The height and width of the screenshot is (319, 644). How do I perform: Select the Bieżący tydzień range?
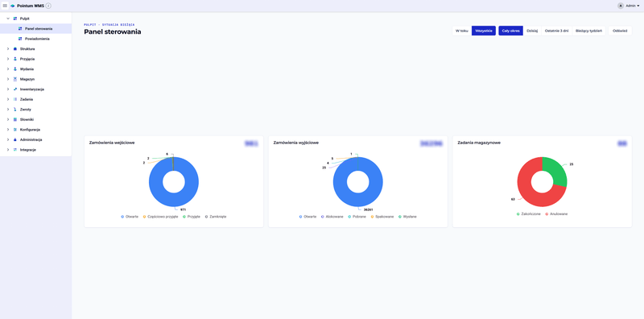[589, 31]
